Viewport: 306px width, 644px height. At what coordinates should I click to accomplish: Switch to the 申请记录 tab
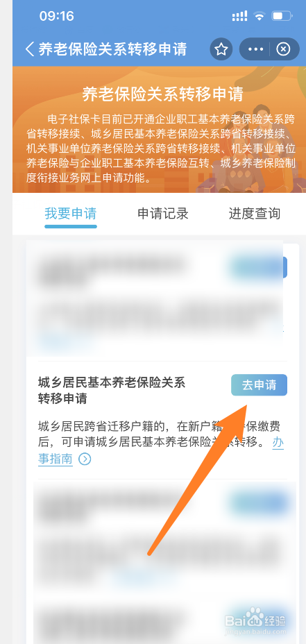click(x=163, y=214)
